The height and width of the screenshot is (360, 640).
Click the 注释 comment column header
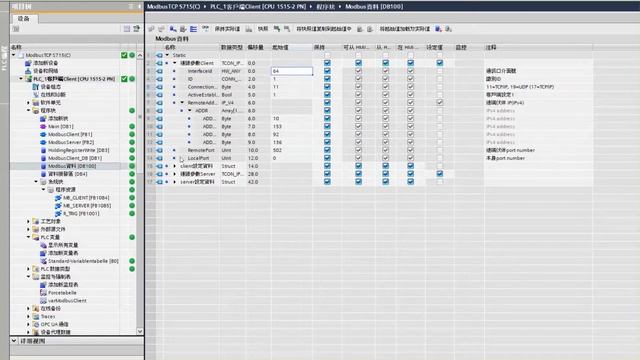(x=491, y=47)
